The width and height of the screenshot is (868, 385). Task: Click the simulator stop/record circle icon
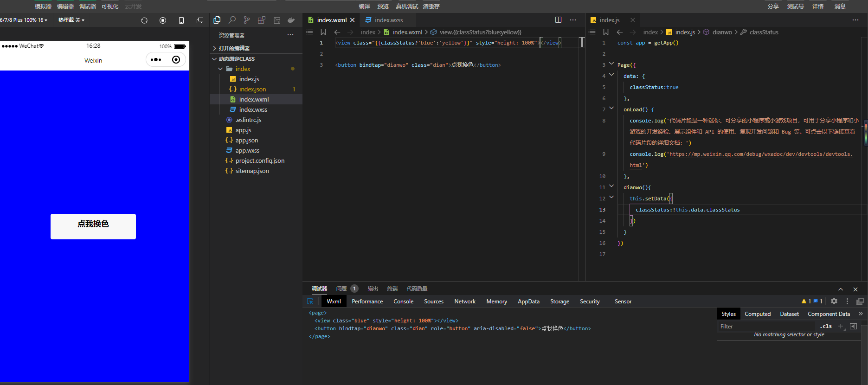[163, 20]
